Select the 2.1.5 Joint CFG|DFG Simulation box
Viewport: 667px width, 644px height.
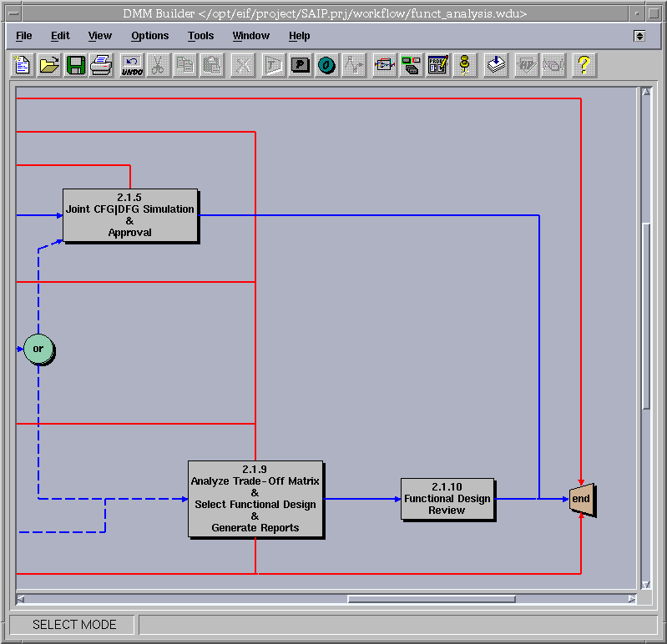pyautogui.click(x=130, y=216)
